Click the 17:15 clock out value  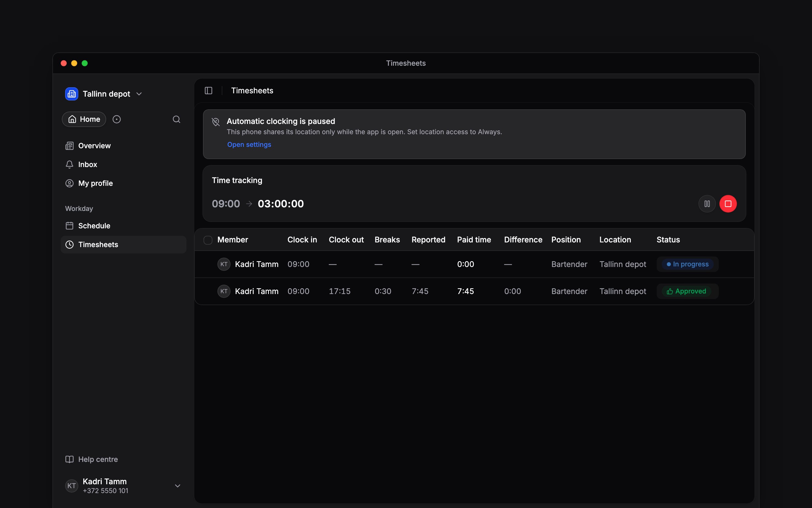(x=340, y=291)
